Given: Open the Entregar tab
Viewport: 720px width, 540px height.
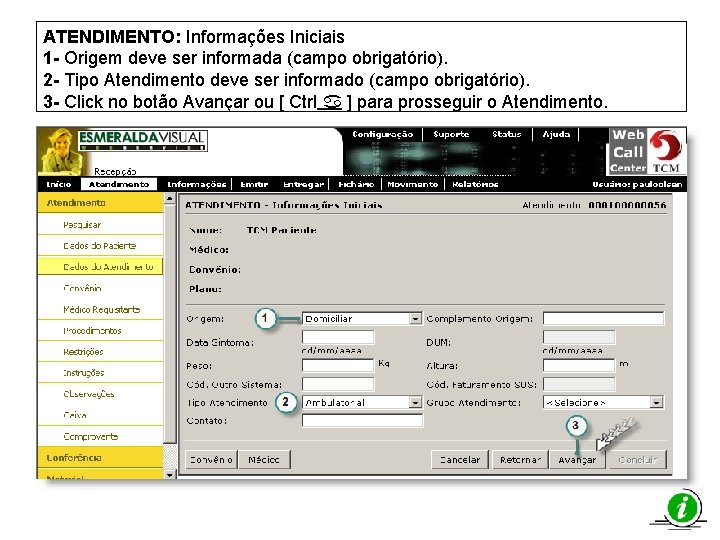Looking at the screenshot, I should click(304, 184).
